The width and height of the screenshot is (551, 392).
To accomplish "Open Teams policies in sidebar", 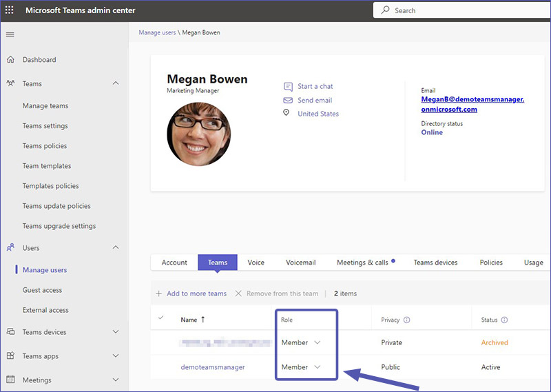I will coord(45,145).
